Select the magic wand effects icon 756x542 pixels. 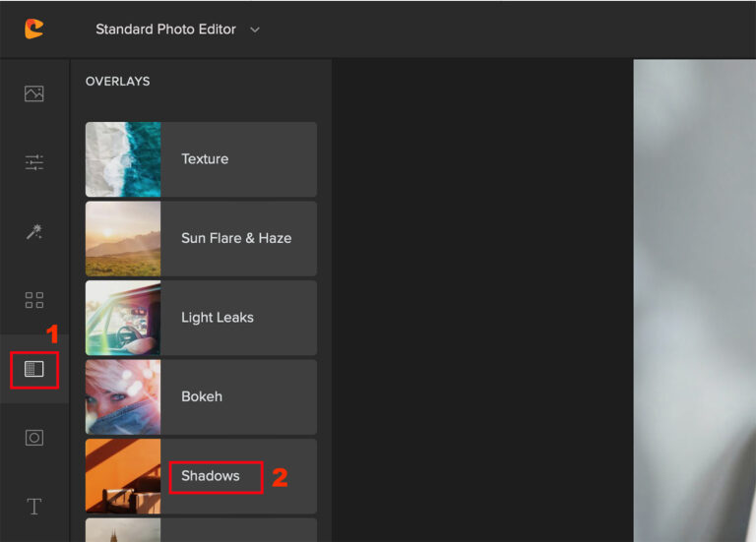34,232
